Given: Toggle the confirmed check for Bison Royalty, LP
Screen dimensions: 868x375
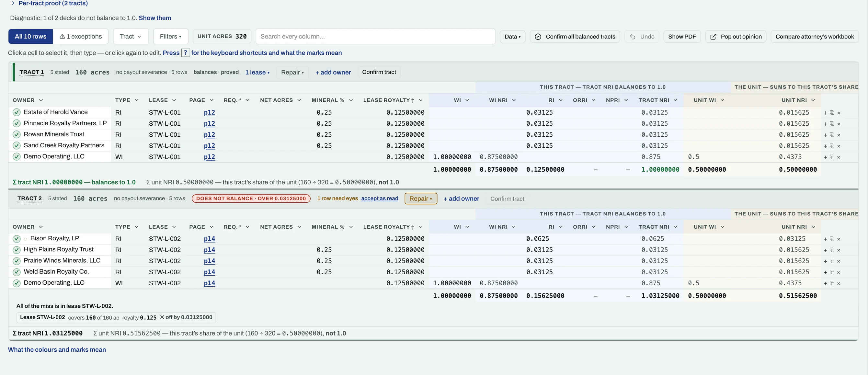Looking at the screenshot, I should click(x=17, y=239).
